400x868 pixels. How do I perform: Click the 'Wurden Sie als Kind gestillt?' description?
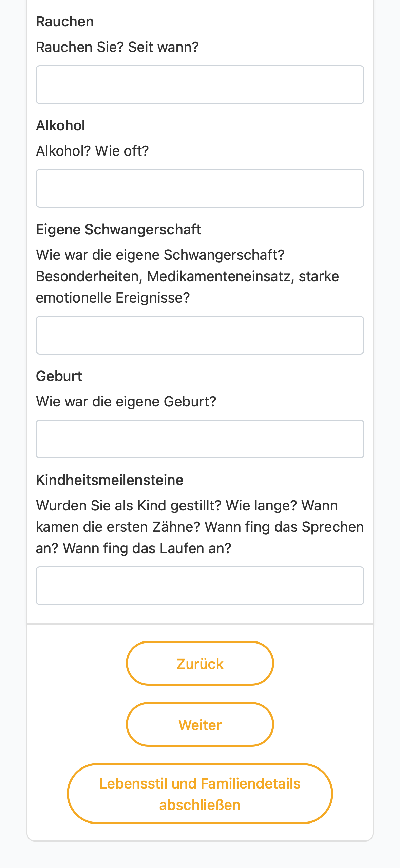pyautogui.click(x=200, y=527)
